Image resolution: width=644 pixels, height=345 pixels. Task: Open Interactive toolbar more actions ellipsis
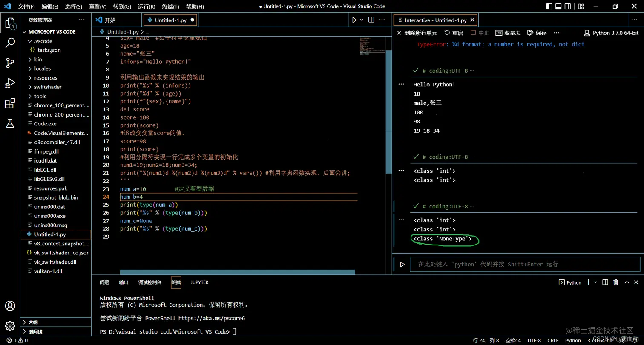point(556,33)
